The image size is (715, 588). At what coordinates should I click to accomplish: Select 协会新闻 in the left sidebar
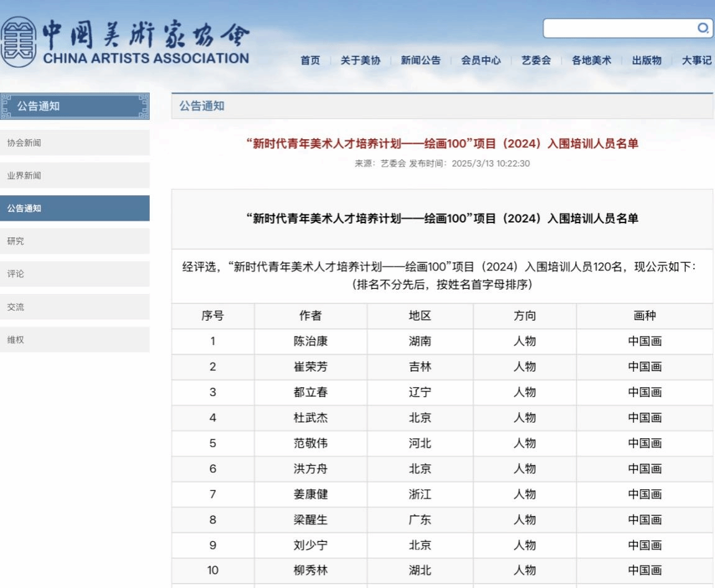pos(75,143)
